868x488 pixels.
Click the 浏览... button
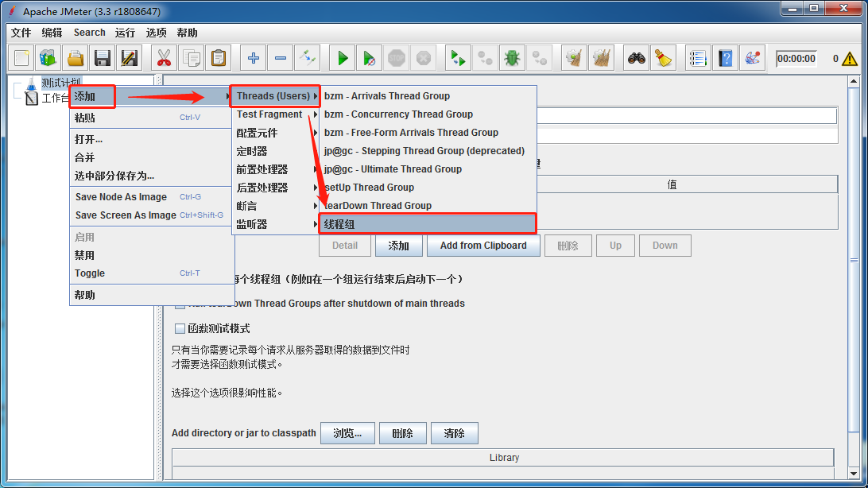347,433
